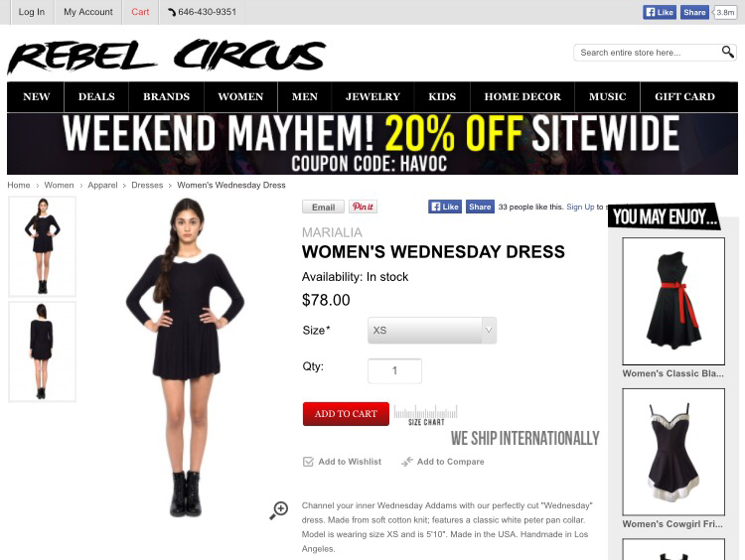
Task: Share the product via Facebook Share button
Action: coord(480,207)
